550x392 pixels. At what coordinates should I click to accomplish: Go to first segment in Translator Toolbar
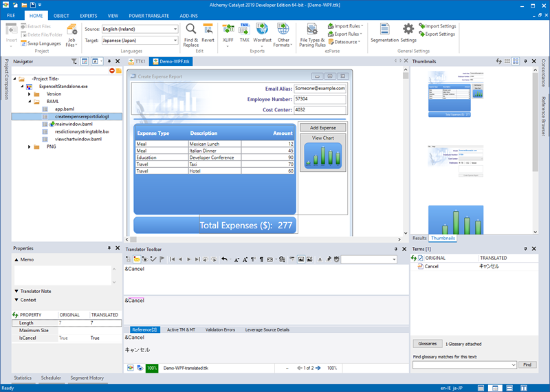point(172,259)
